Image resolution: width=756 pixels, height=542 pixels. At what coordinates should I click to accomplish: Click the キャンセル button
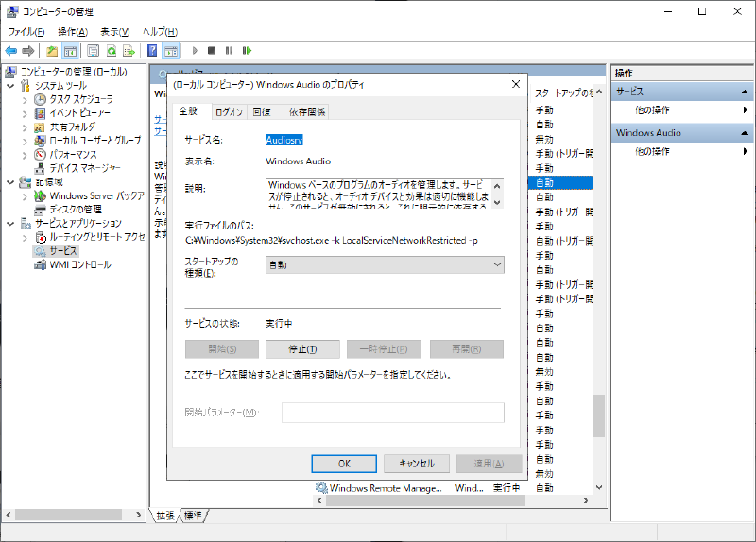[x=416, y=464]
